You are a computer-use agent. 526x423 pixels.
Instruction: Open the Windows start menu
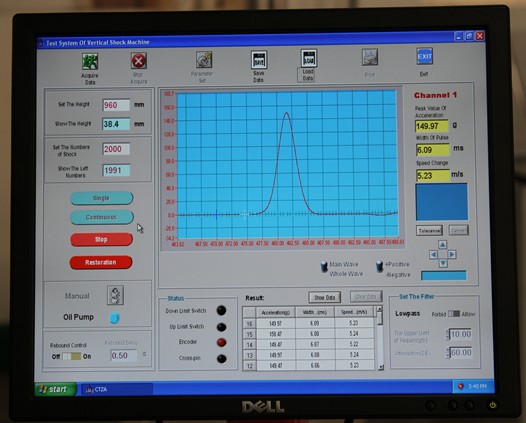coord(55,389)
